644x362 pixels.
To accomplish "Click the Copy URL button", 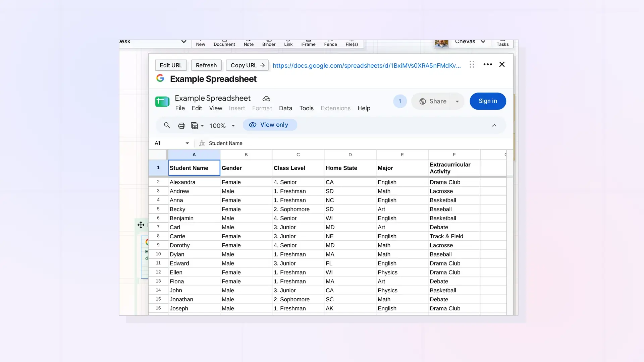I will tap(248, 65).
